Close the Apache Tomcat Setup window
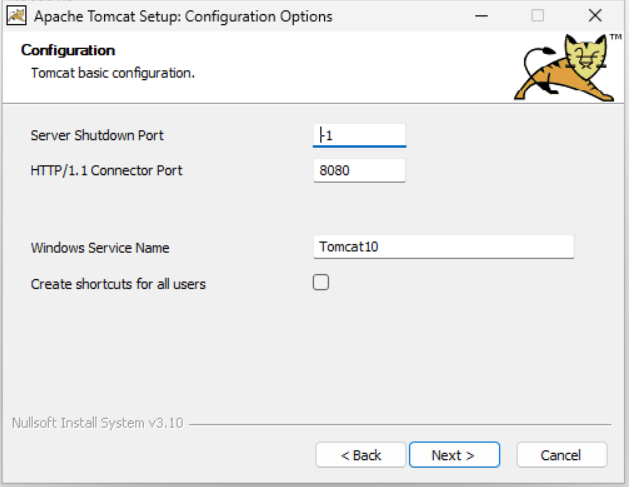Screen dimensions: 629x487 click(x=595, y=16)
